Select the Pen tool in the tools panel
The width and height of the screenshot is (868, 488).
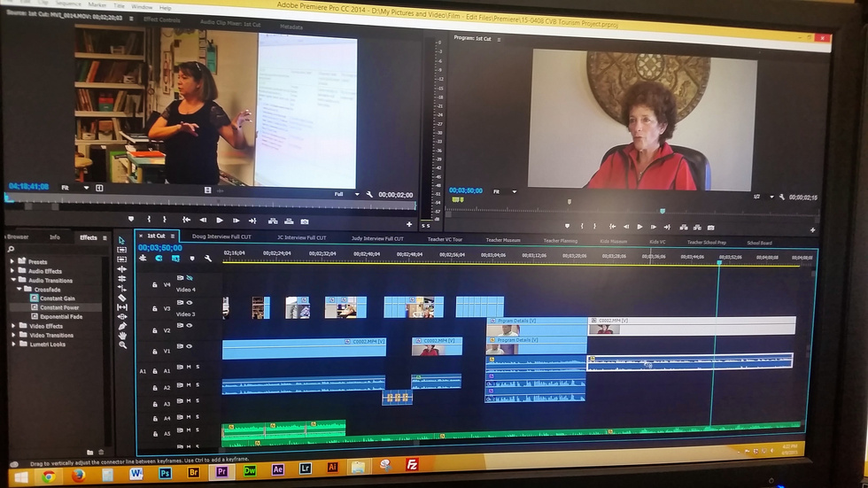[122, 326]
